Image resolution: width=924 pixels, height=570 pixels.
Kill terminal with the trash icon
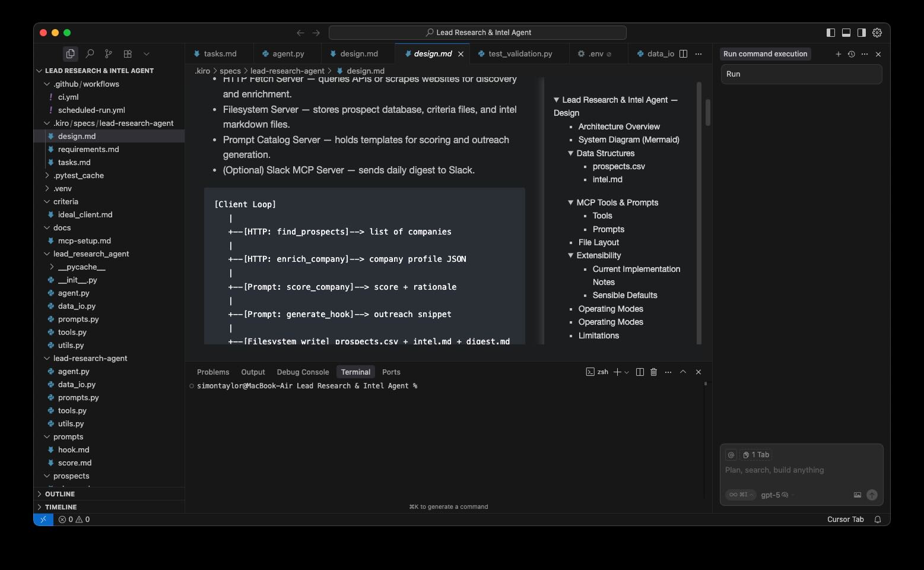pos(653,372)
